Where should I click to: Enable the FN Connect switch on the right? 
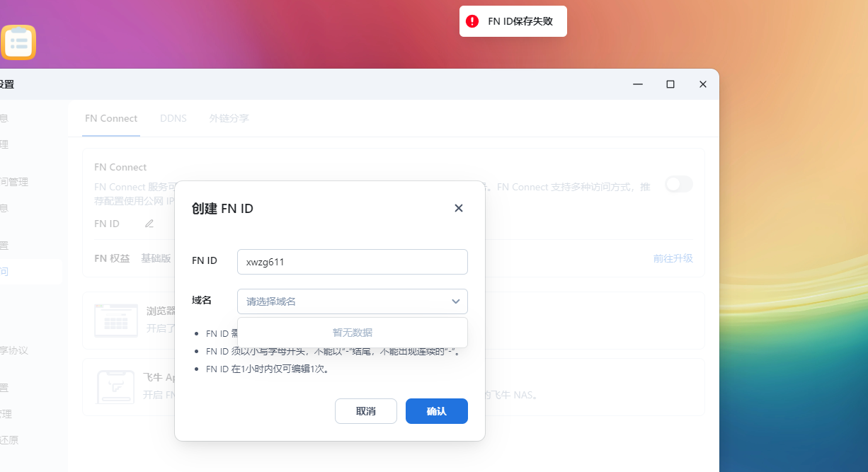(x=678, y=184)
